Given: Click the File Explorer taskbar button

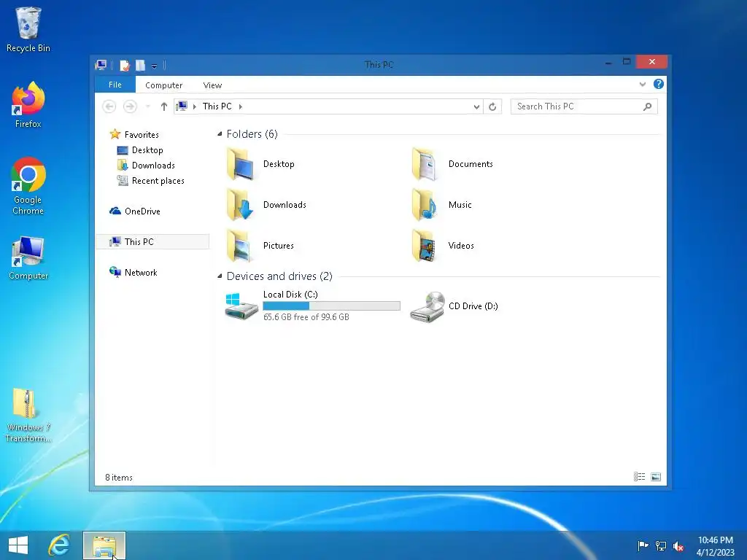Looking at the screenshot, I should (x=104, y=545).
